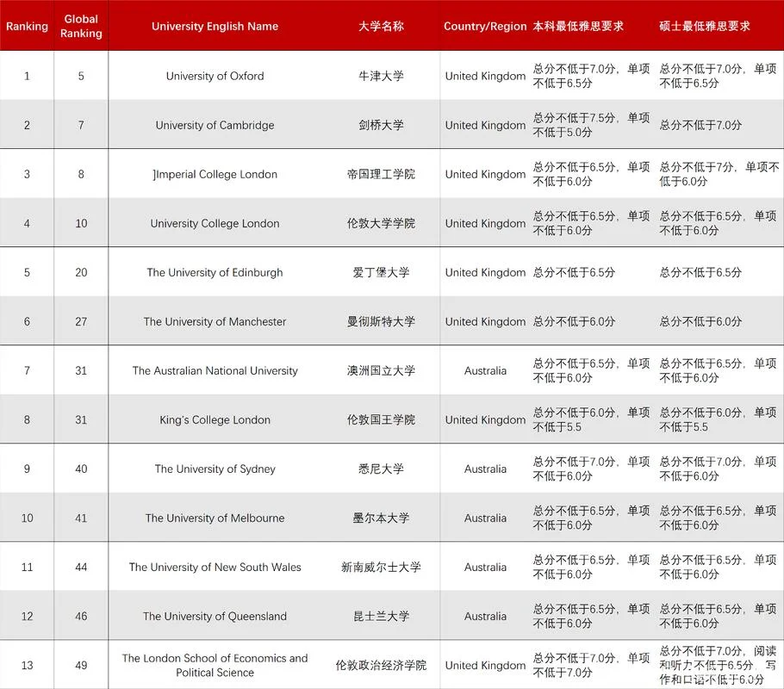Click the '伦敦大学学院' cell

coord(381,223)
